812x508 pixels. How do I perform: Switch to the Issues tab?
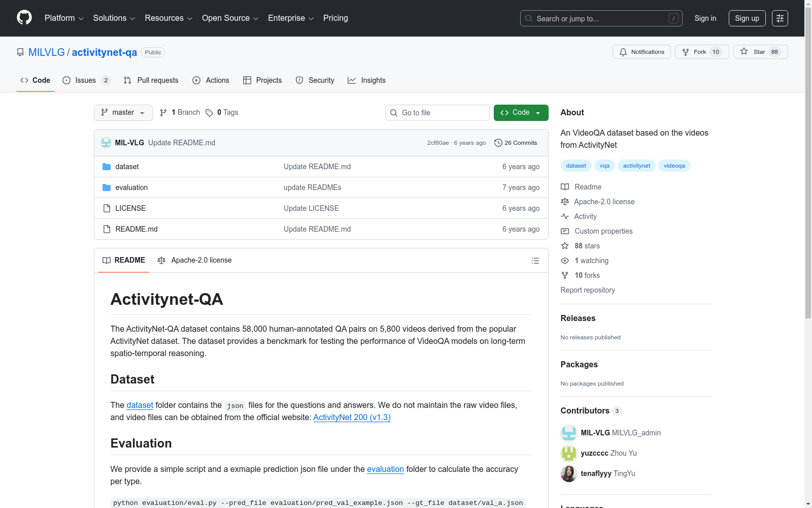[85, 80]
